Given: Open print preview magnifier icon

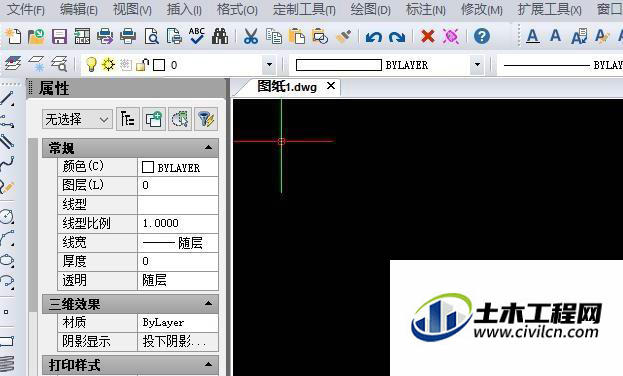Looking at the screenshot, I should point(151,36).
